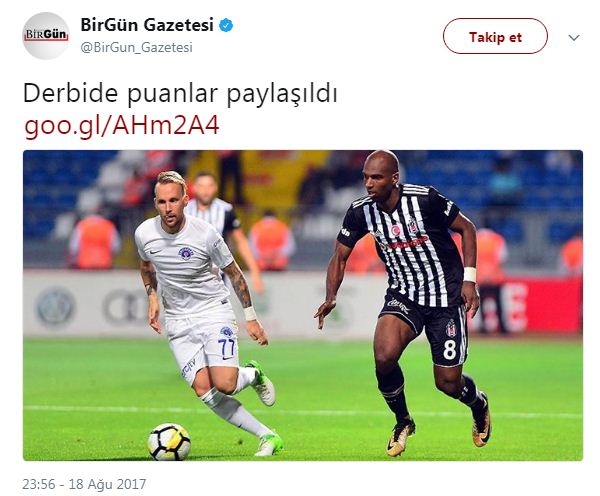Click the Beşiktaş crest on striped jersey
The height and width of the screenshot is (496, 600).
[412, 226]
